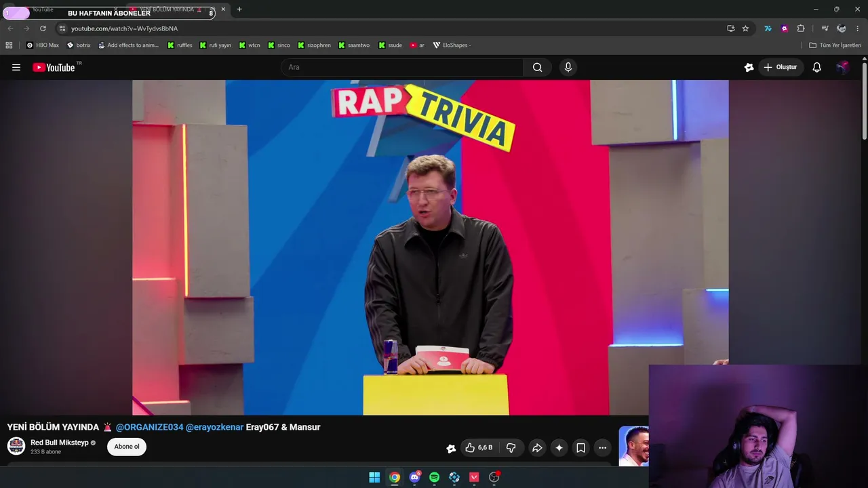Open the Add effects to anim... bookmark
The width and height of the screenshot is (868, 488).
tap(128, 45)
